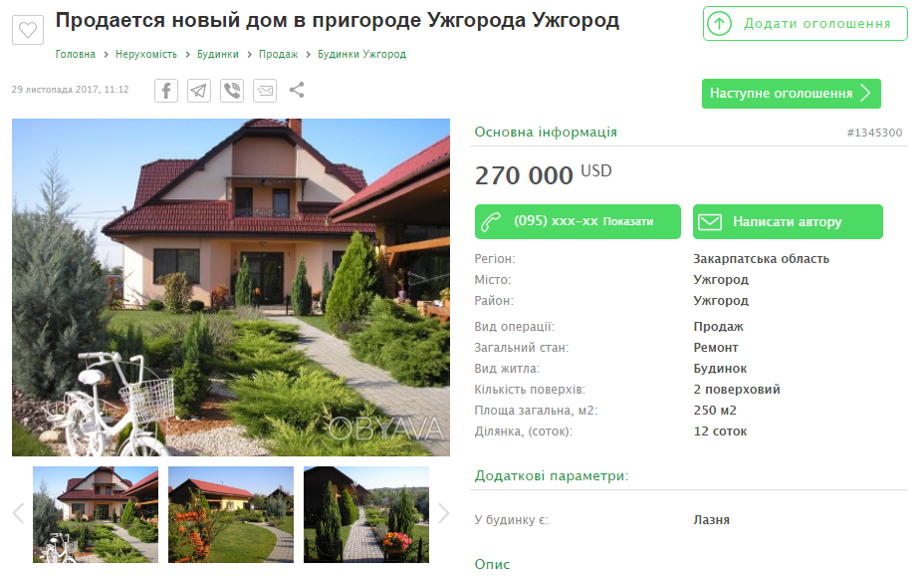The height and width of the screenshot is (576, 924).
Task: Show next gallery thumbnails arrow
Action: [x=443, y=513]
